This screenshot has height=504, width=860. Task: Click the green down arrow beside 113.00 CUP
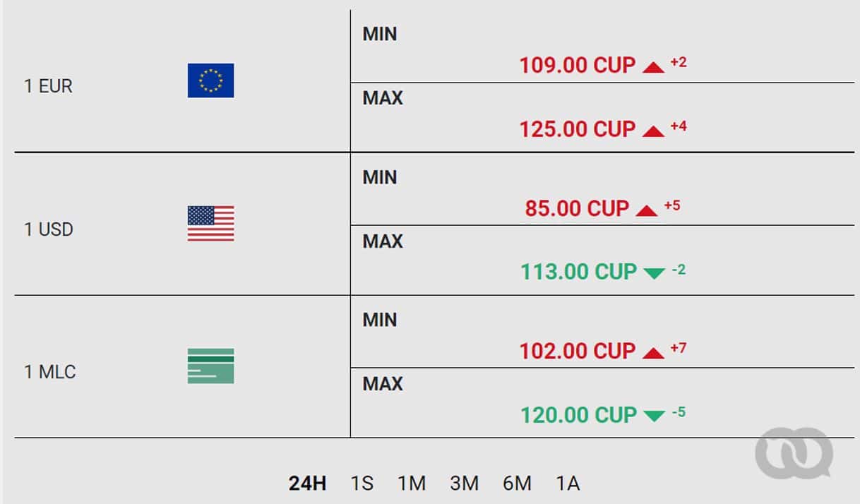click(655, 273)
